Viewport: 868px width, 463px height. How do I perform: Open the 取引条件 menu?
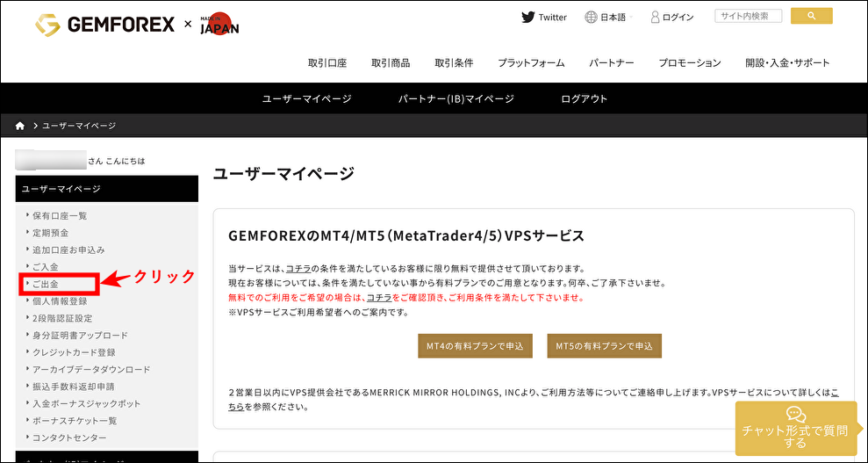pyautogui.click(x=454, y=62)
